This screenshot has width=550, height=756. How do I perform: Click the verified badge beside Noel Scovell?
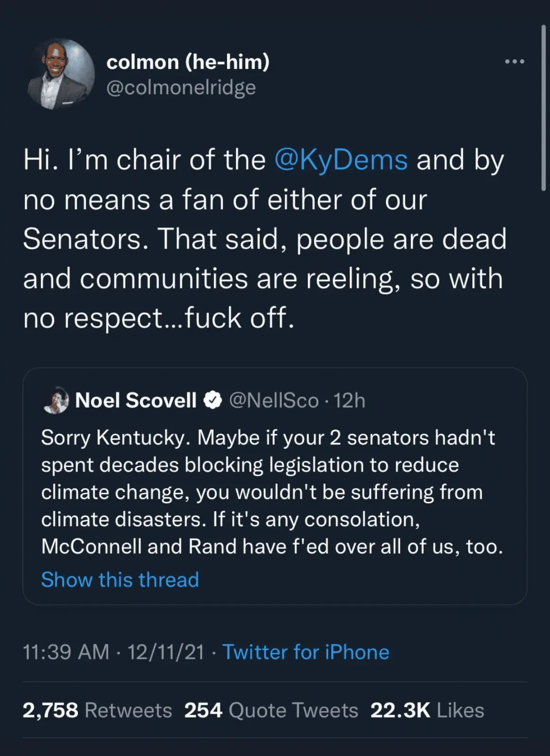click(x=212, y=400)
